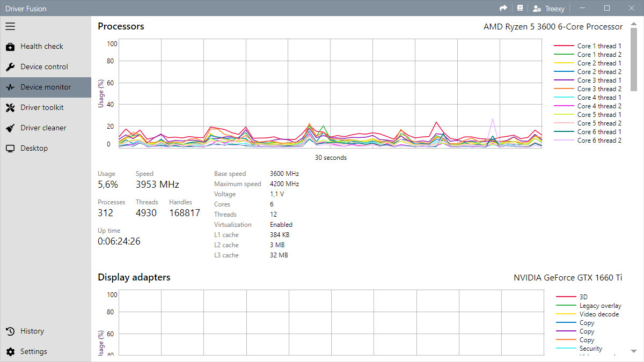
Task: Select the Core 6 thread 1 legend entry
Action: (588, 132)
